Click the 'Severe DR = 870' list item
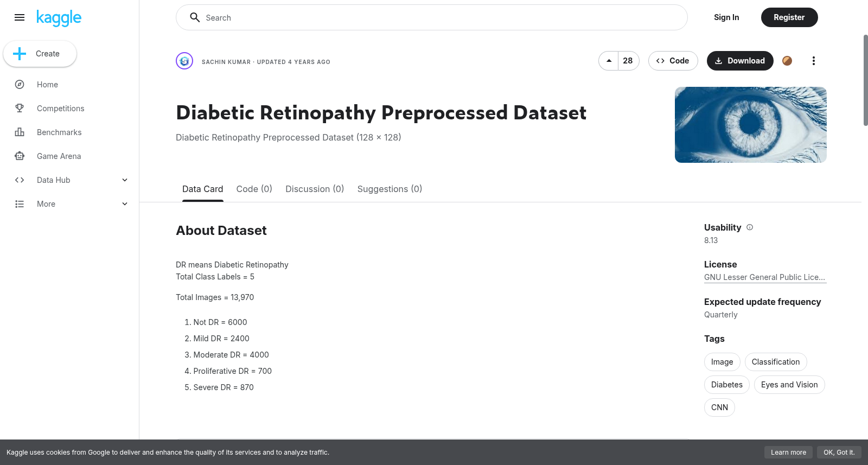This screenshot has height=465, width=868. pyautogui.click(x=224, y=387)
